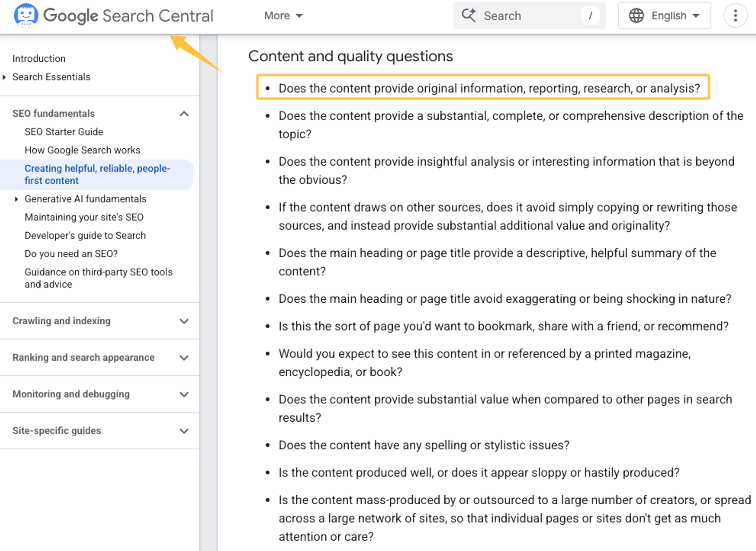Screen dimensions: 756x551
Task: Click the bookmark, share with a friend question
Action: click(504, 326)
